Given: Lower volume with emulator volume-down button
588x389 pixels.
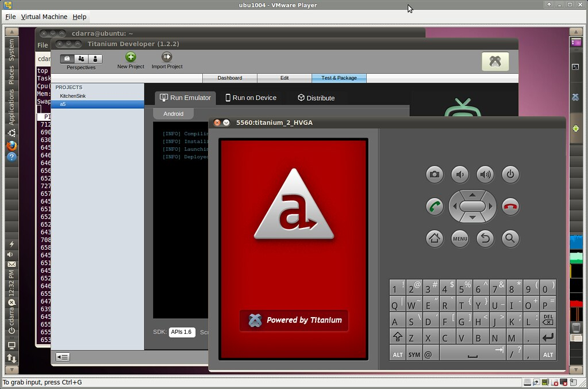Looking at the screenshot, I should pyautogui.click(x=460, y=174).
